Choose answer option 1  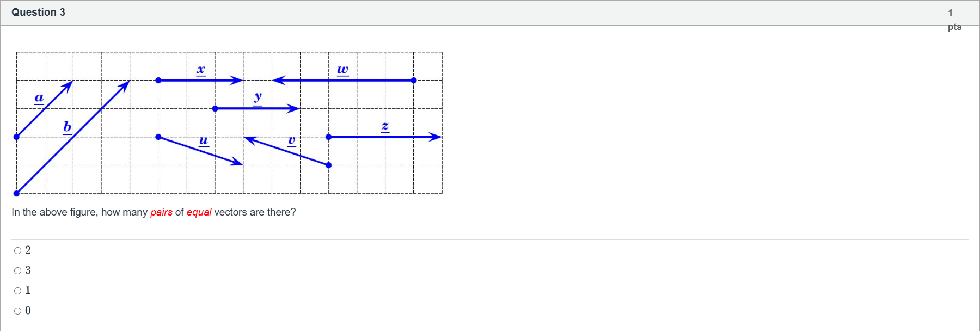(x=18, y=290)
